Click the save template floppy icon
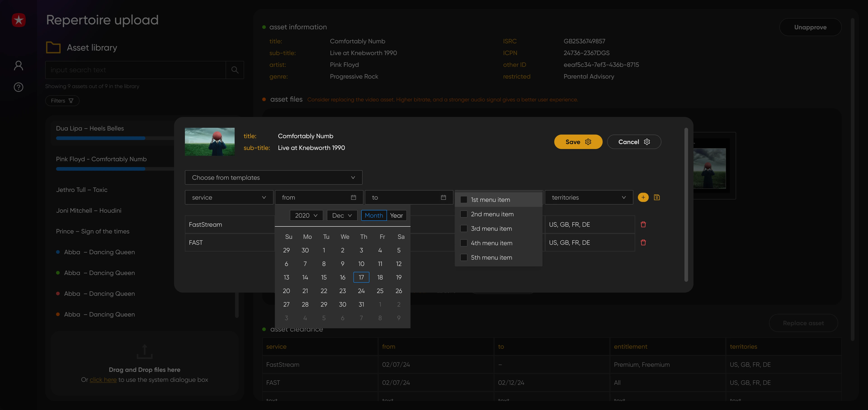The image size is (868, 410). [657, 197]
